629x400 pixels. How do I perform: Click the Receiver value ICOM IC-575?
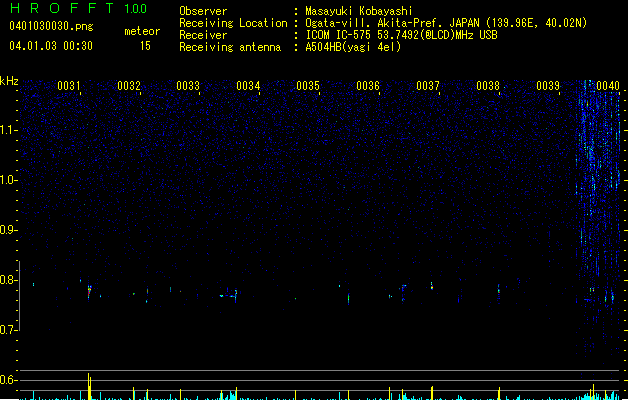[339, 35]
